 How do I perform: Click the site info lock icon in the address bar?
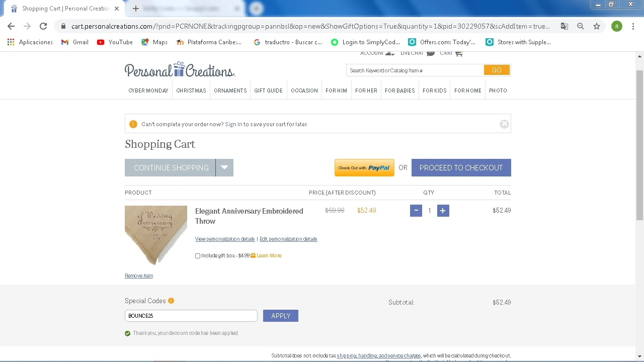tap(63, 26)
